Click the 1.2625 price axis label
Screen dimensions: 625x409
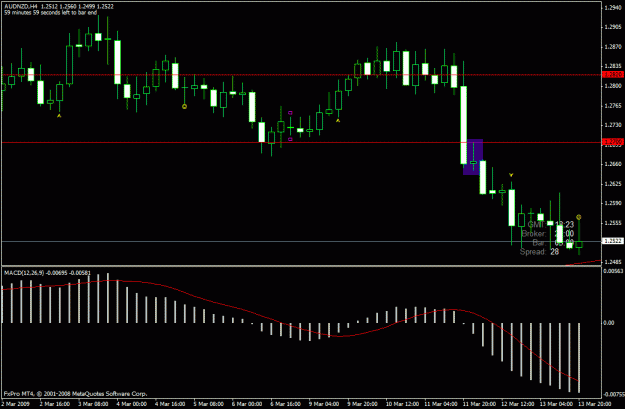click(613, 184)
